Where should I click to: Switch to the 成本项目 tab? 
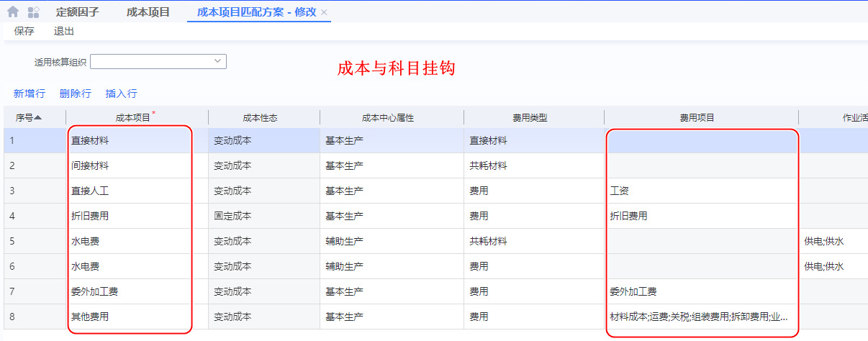148,12
